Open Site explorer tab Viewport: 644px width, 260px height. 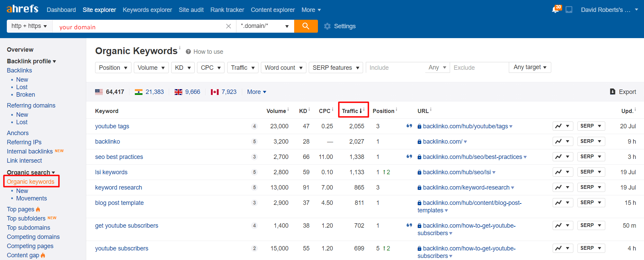tap(99, 10)
